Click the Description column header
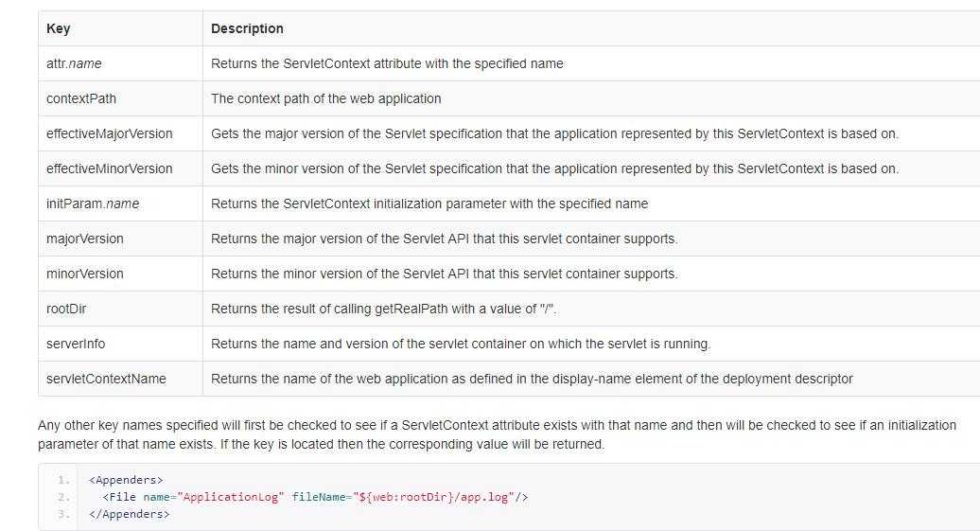Viewport: 980px width, 531px height. click(247, 28)
